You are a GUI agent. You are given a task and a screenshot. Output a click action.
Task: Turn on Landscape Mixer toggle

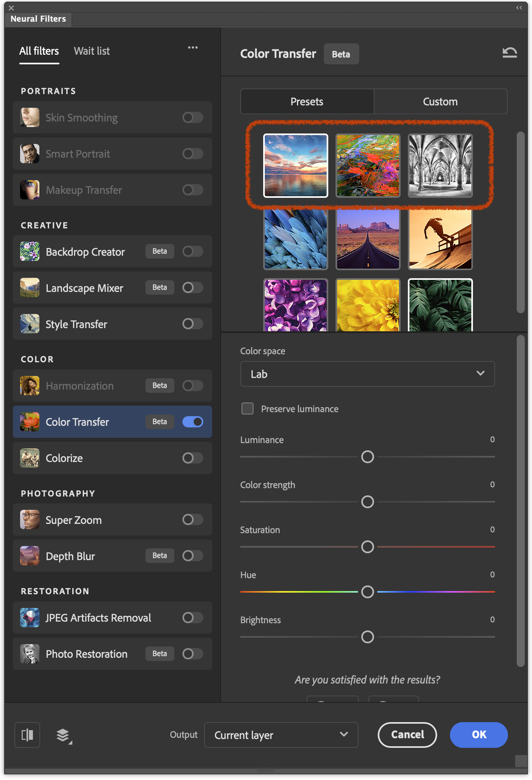tap(193, 287)
